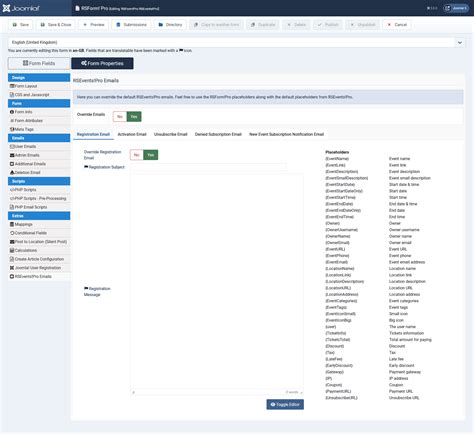Viewport: 474px width, 434px height.
Task: Set Override Emails to Yes
Action: coord(134,117)
